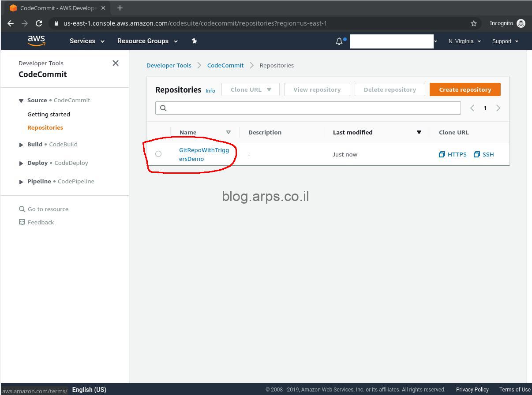Open the Terms of Use footer link
Screen dimensions: 532x395
(515, 390)
